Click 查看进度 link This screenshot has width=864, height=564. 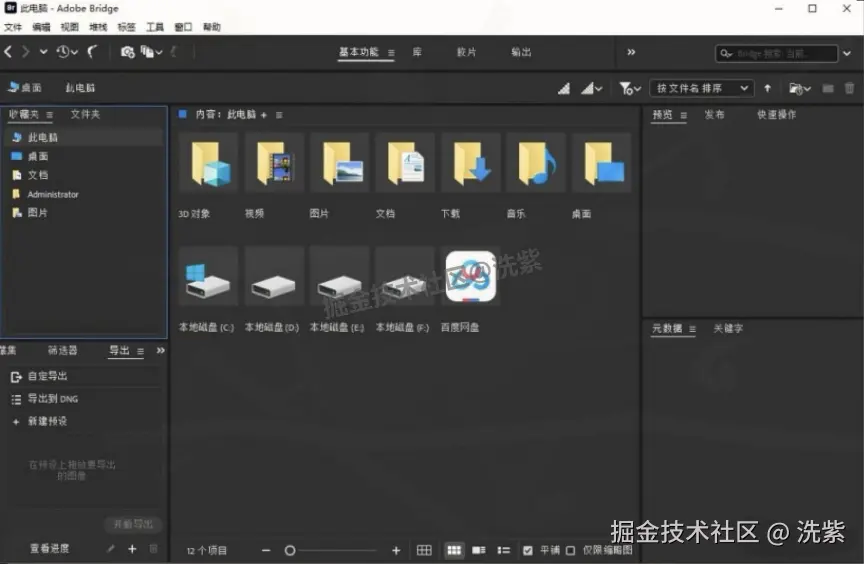click(50, 549)
